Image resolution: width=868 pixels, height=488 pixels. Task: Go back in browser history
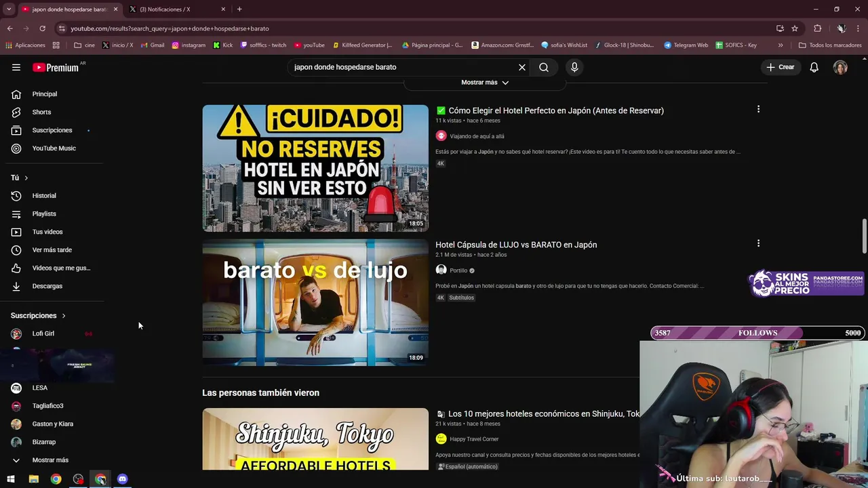coord(9,28)
